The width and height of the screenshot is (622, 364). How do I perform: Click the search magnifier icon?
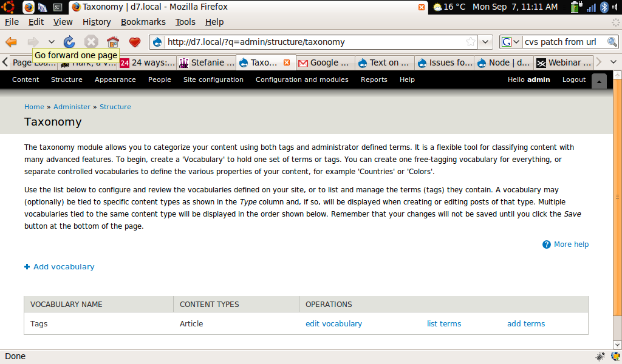(612, 42)
